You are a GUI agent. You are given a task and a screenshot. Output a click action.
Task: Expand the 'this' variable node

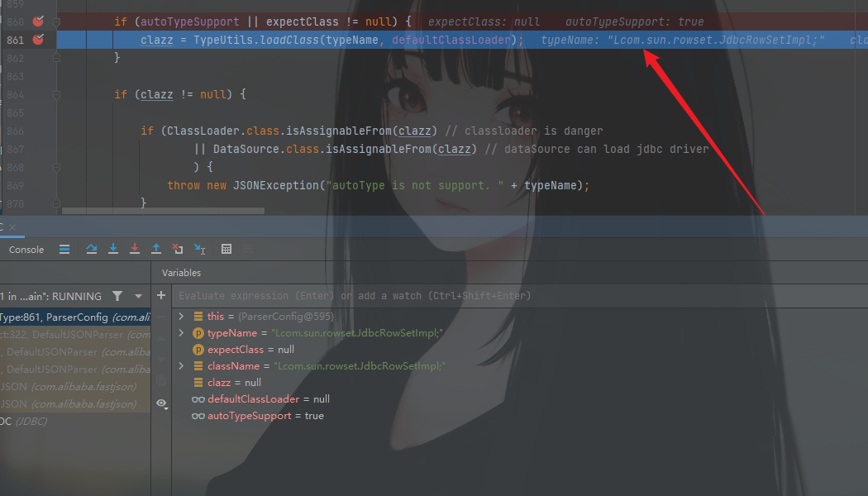[181, 316]
